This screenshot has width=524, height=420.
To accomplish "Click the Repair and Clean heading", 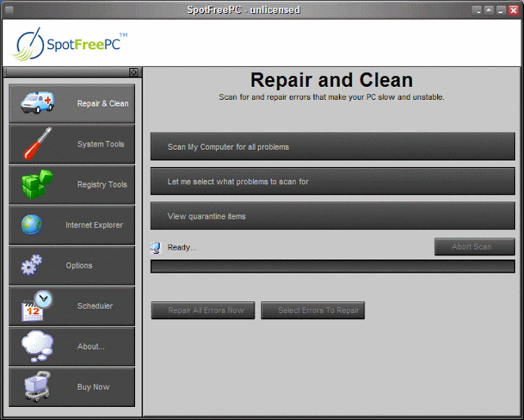I will 332,80.
